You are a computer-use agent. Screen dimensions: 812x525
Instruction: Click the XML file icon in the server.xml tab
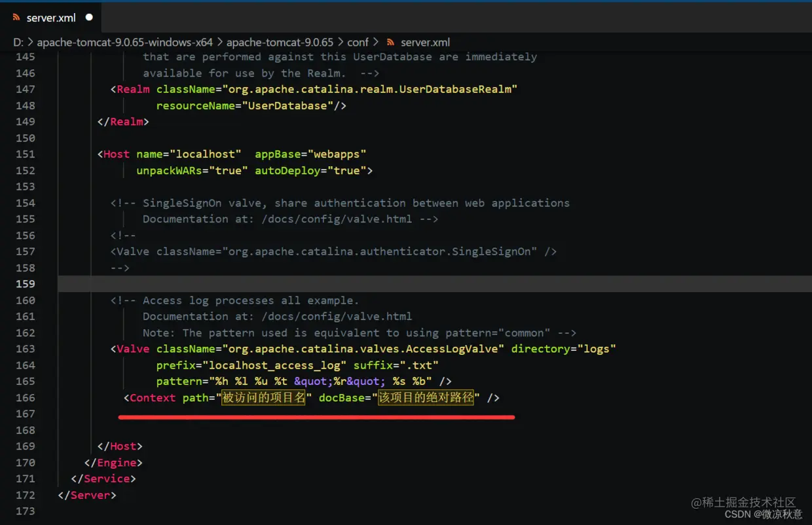pyautogui.click(x=16, y=18)
